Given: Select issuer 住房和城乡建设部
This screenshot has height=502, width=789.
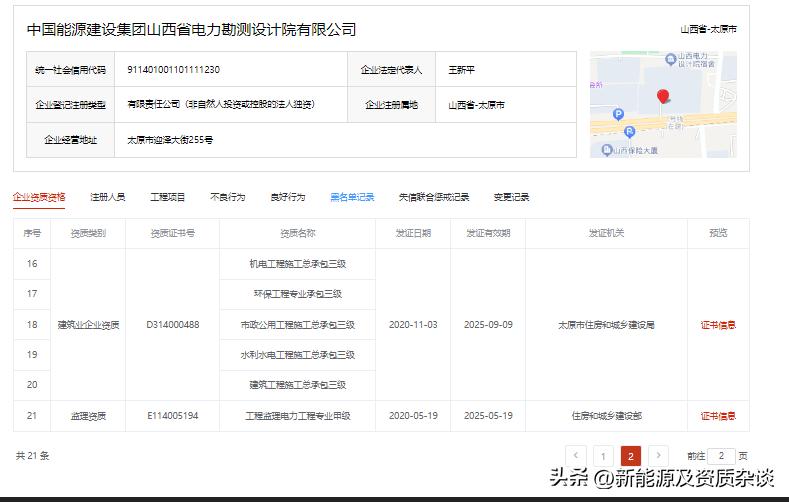Looking at the screenshot, I should (x=606, y=416).
